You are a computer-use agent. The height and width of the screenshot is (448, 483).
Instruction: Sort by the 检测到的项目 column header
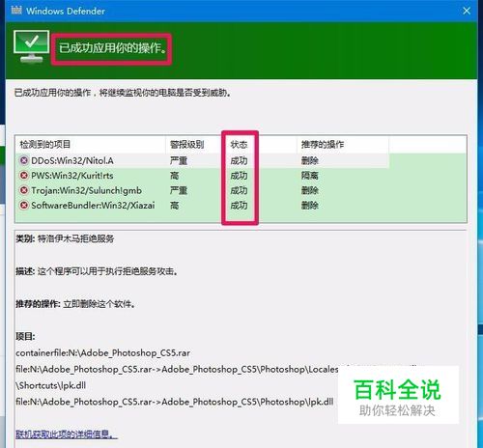[x=91, y=145]
